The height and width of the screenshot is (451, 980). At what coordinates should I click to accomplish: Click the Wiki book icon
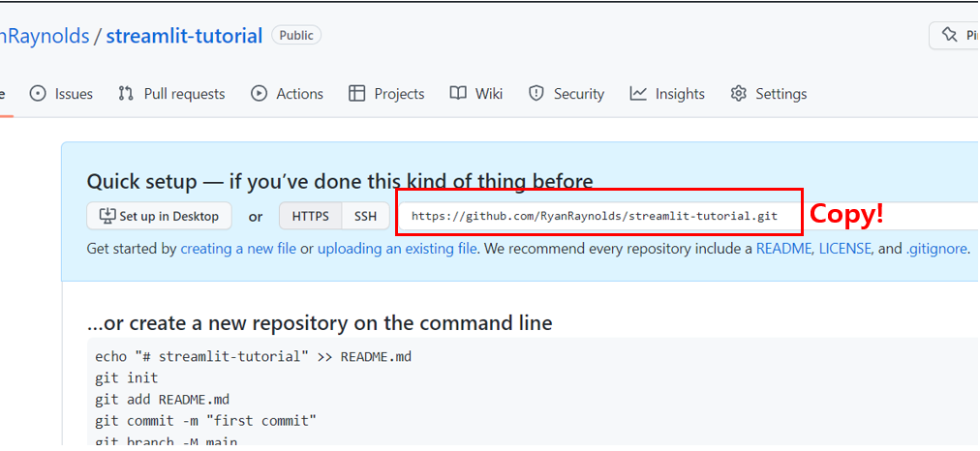pyautogui.click(x=458, y=94)
